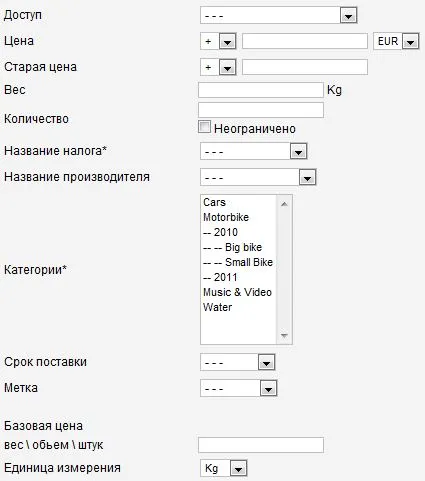
Task: Enable the Неограничено checkbox
Action: pyautogui.click(x=204, y=127)
